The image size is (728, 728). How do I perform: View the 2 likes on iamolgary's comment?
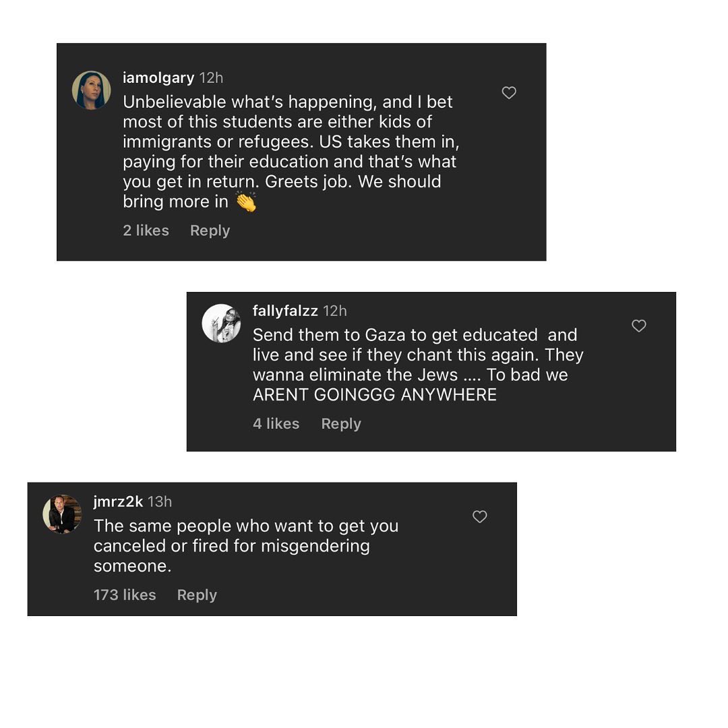(x=146, y=231)
